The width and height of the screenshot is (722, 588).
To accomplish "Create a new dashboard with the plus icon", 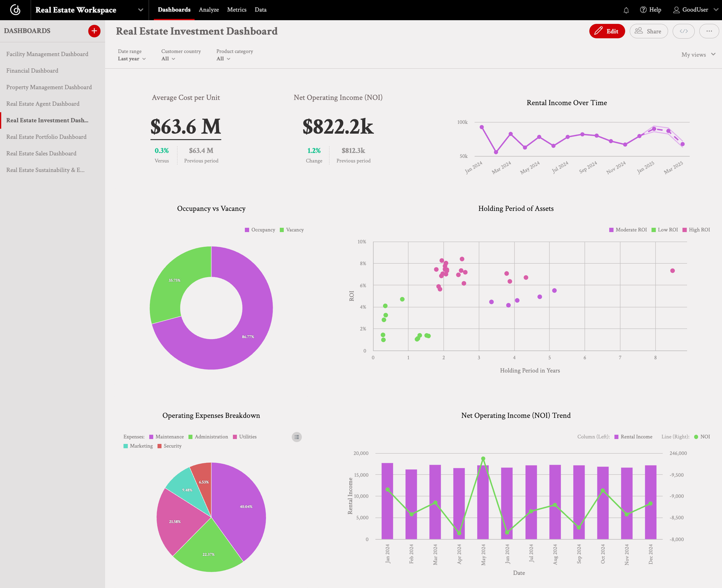I will point(94,31).
